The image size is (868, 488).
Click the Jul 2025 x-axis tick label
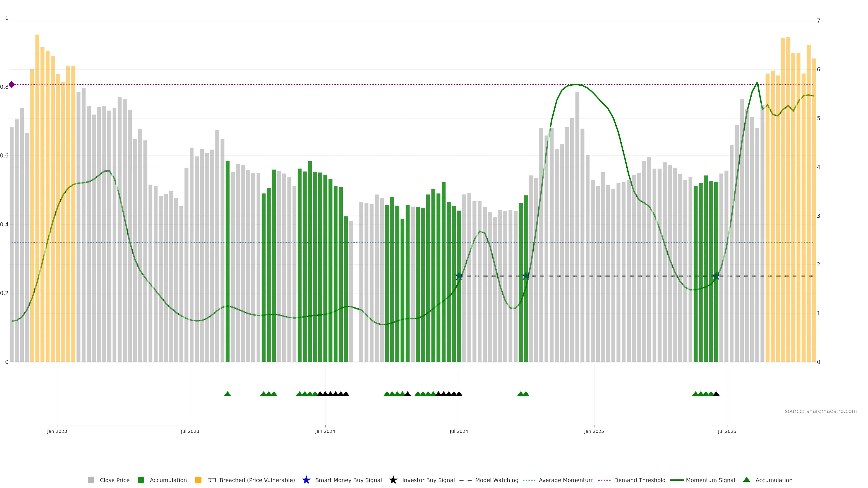point(727,432)
